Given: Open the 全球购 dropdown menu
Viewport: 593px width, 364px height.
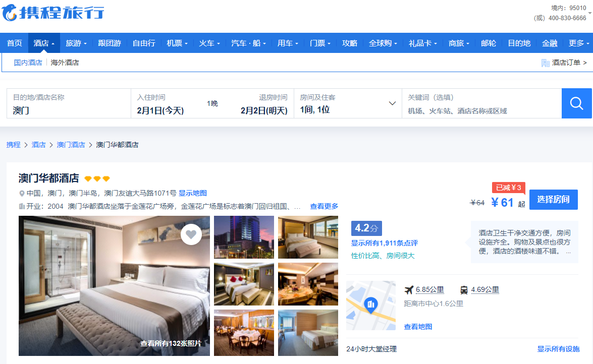Looking at the screenshot, I should [x=383, y=43].
